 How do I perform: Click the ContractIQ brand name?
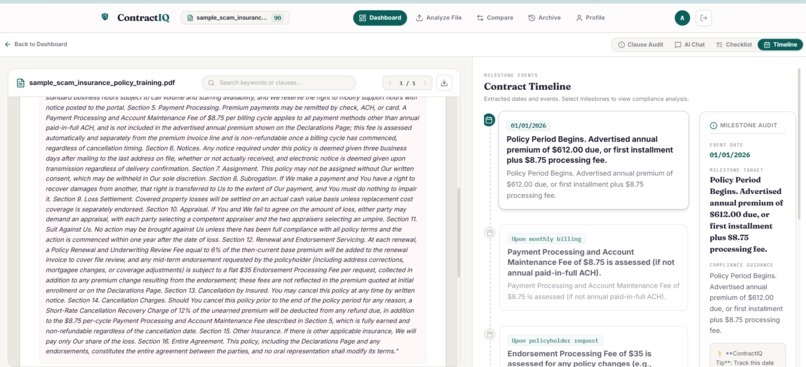tap(143, 17)
